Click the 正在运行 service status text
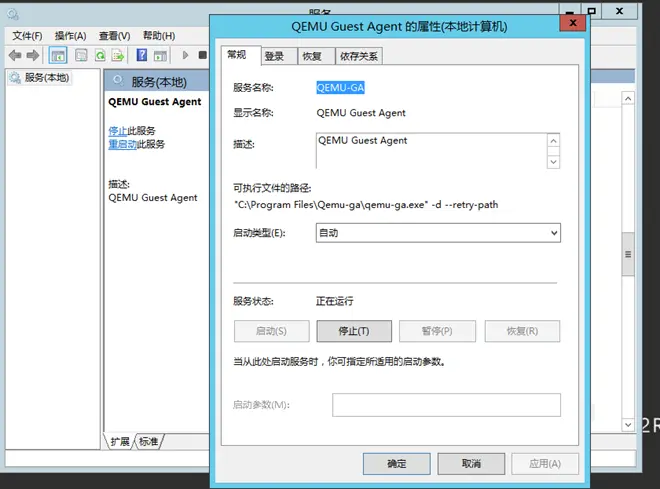 [335, 301]
